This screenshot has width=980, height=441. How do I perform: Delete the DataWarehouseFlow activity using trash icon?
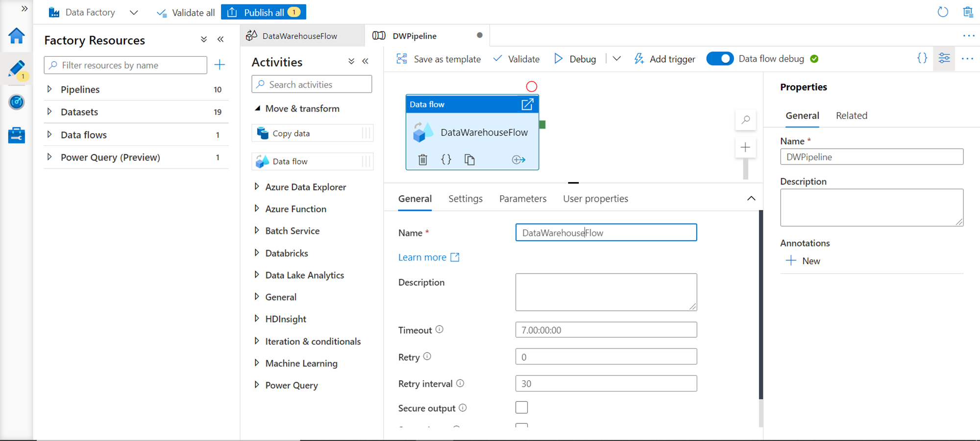[x=423, y=160]
